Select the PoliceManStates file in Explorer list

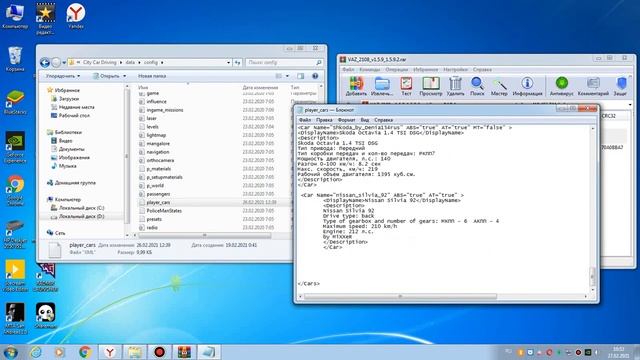(164, 211)
